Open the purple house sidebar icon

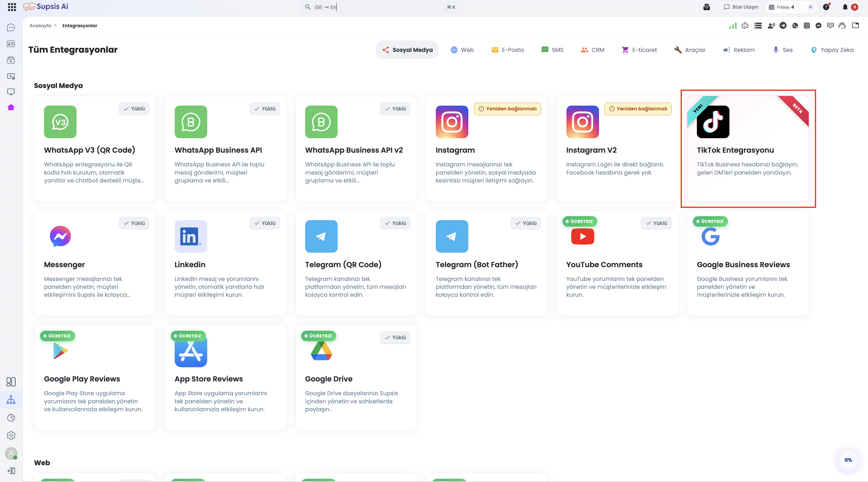[x=11, y=107]
